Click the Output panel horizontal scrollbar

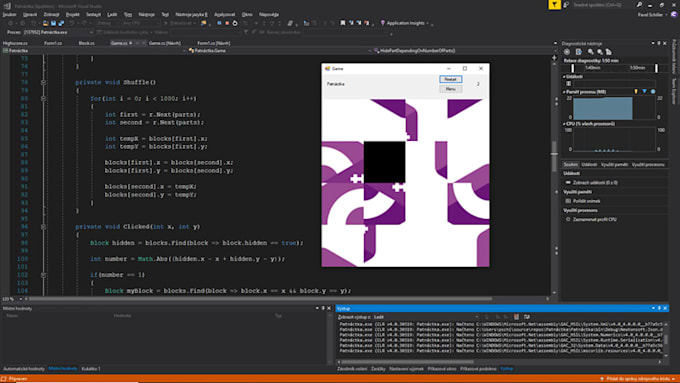(x=408, y=362)
